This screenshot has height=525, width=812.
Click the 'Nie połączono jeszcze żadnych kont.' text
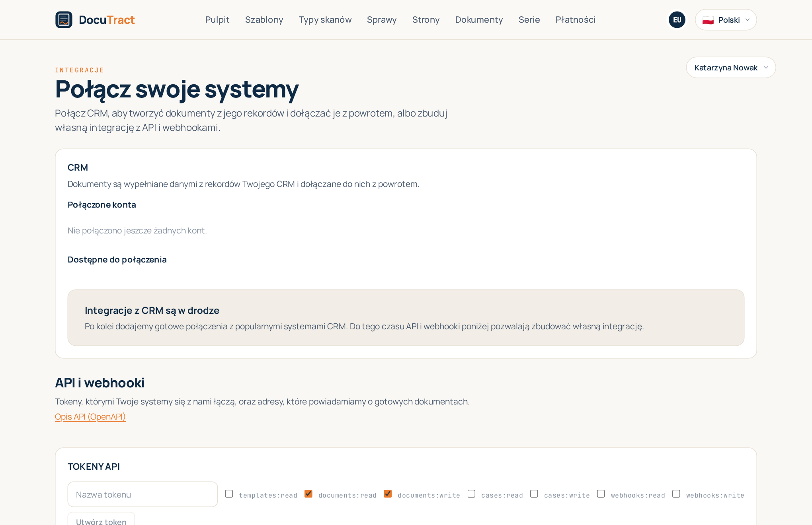[x=137, y=231]
